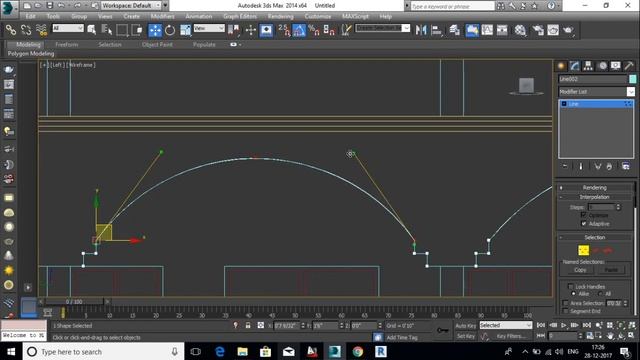Toggle the Angle Snap icon

299,30
